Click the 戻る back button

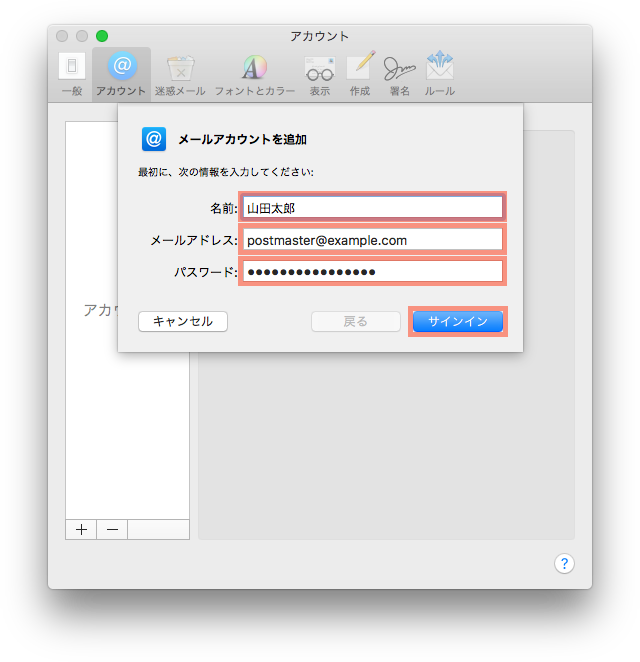point(355,322)
